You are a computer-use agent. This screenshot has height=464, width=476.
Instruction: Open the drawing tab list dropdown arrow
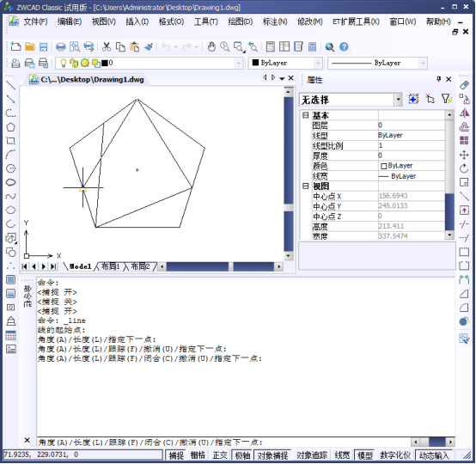tap(282, 78)
